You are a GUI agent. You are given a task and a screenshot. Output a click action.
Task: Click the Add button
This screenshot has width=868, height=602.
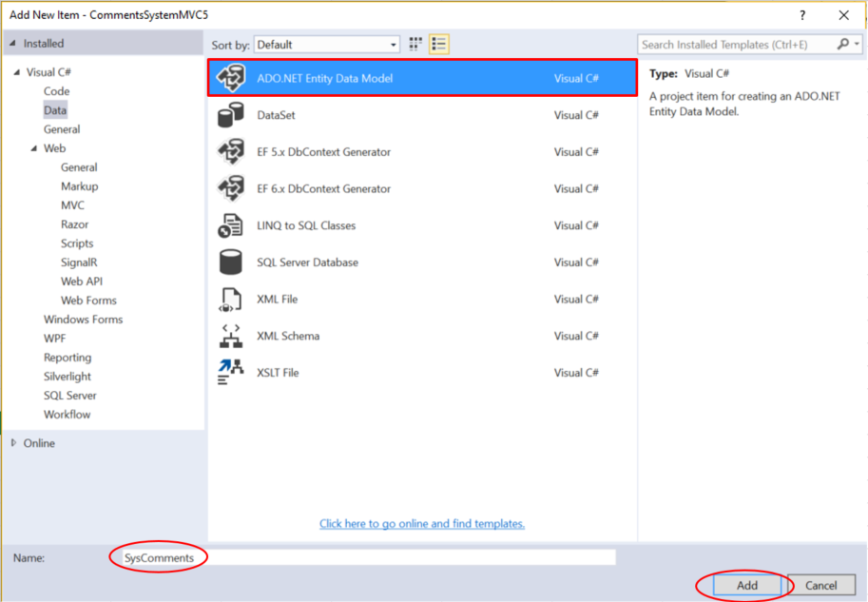tap(746, 585)
